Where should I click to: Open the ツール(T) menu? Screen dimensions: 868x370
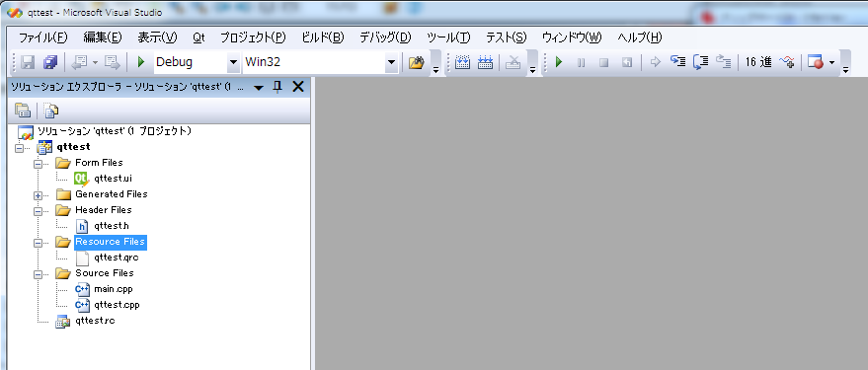point(449,37)
